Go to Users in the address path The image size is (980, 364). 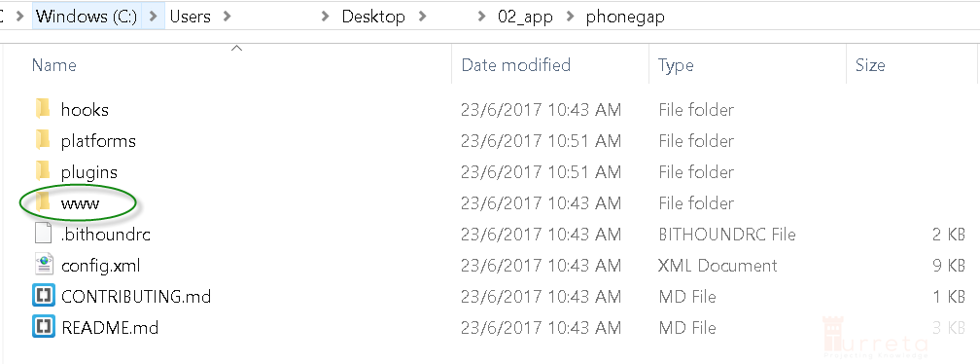click(x=190, y=17)
